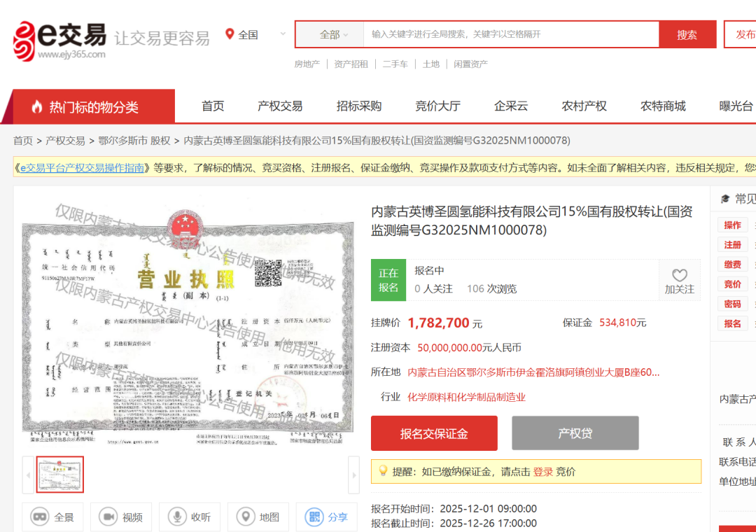Screen dimensions: 756x532
Task: Switch to the 产权交易 navigation tab
Action: 281,105
